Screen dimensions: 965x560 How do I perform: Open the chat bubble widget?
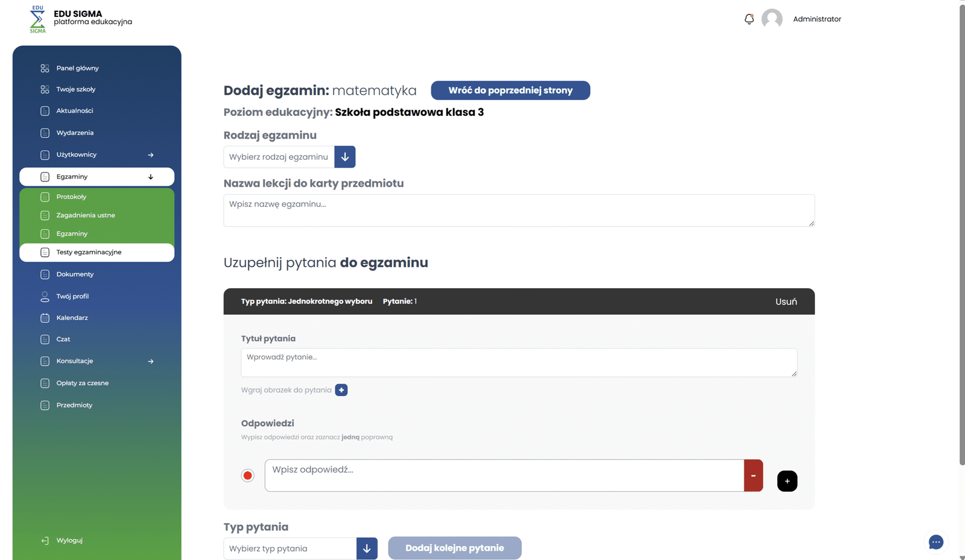(x=935, y=542)
